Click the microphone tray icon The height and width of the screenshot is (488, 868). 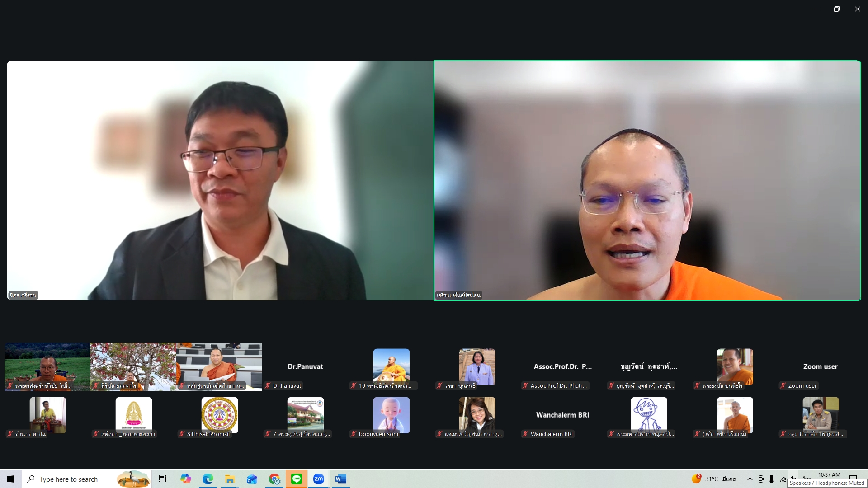772,479
